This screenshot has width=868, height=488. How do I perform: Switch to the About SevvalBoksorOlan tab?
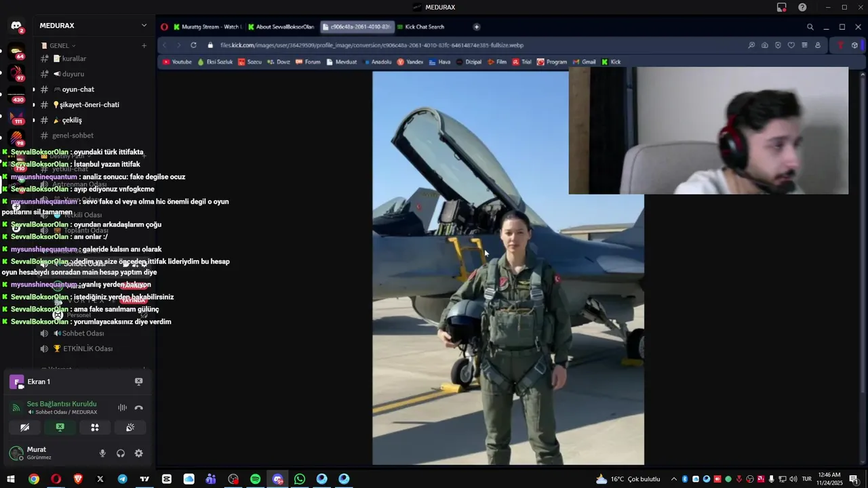(x=281, y=27)
